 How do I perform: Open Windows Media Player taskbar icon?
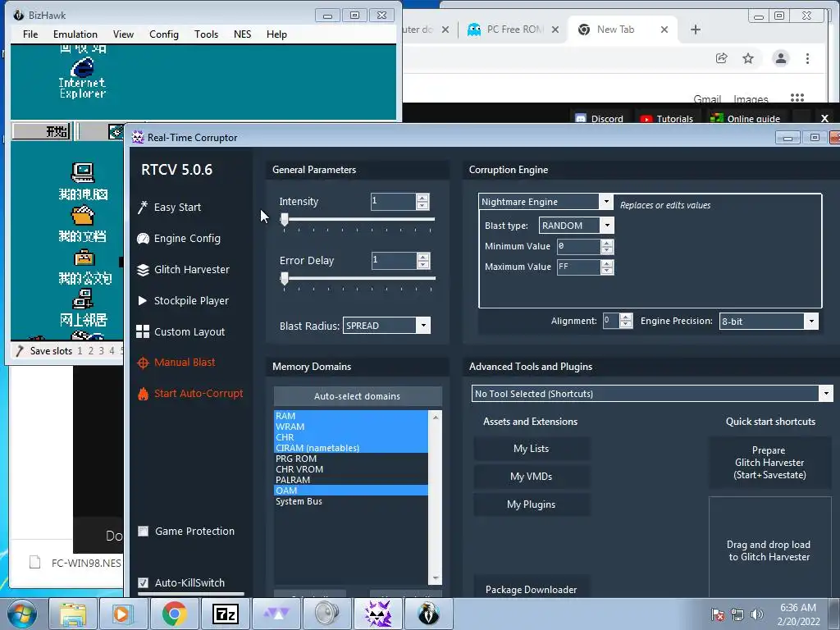coord(123,614)
